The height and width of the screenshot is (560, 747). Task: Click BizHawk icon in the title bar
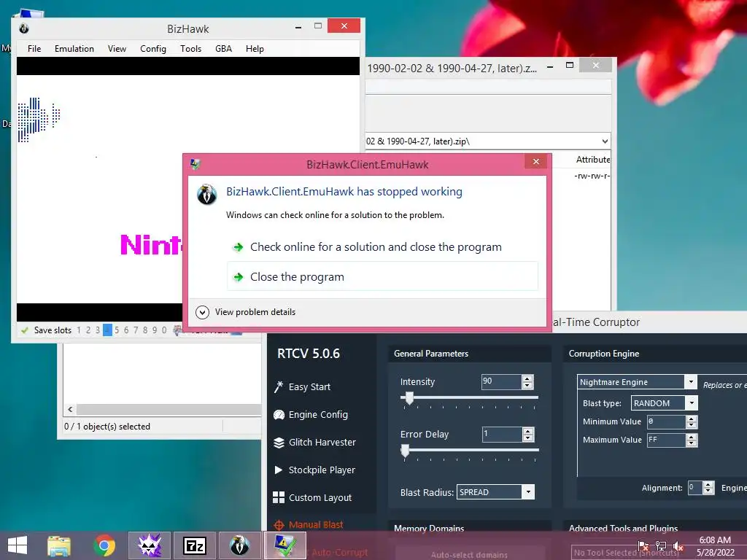[24, 28]
